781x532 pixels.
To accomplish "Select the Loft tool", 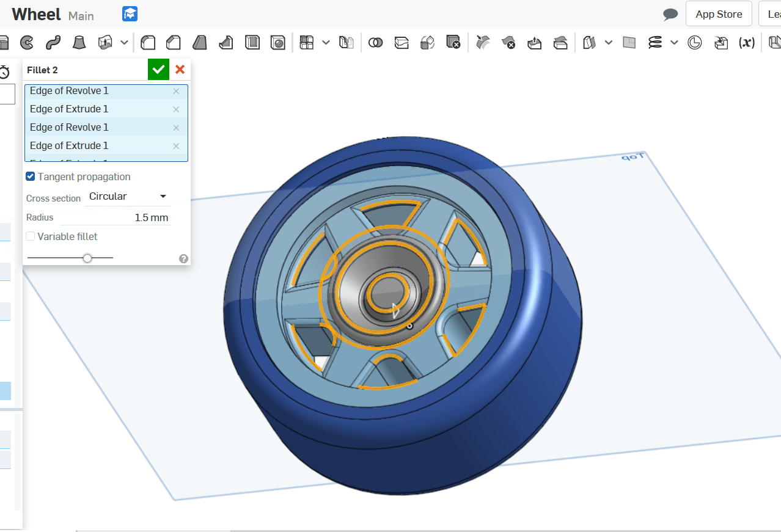I will tap(79, 42).
